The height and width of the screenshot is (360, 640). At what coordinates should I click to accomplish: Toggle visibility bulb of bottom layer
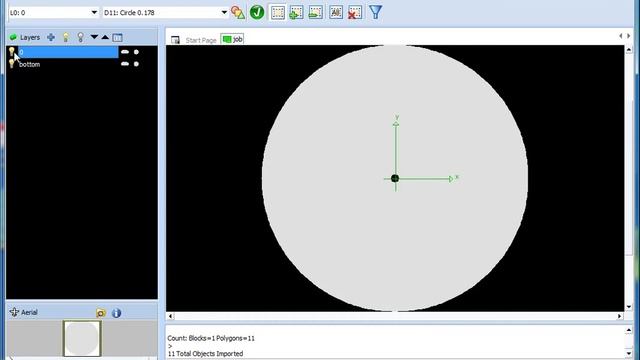(x=11, y=64)
